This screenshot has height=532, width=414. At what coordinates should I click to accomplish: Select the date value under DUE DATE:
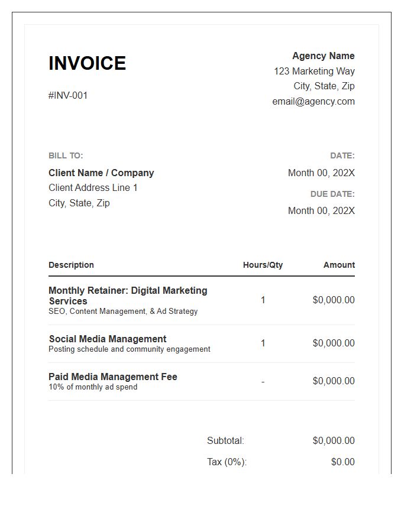[321, 210]
